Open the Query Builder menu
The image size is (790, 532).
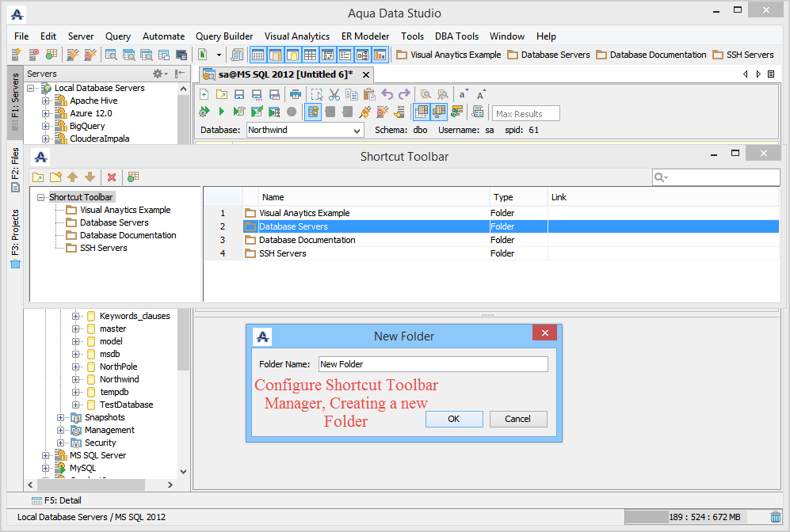(224, 36)
